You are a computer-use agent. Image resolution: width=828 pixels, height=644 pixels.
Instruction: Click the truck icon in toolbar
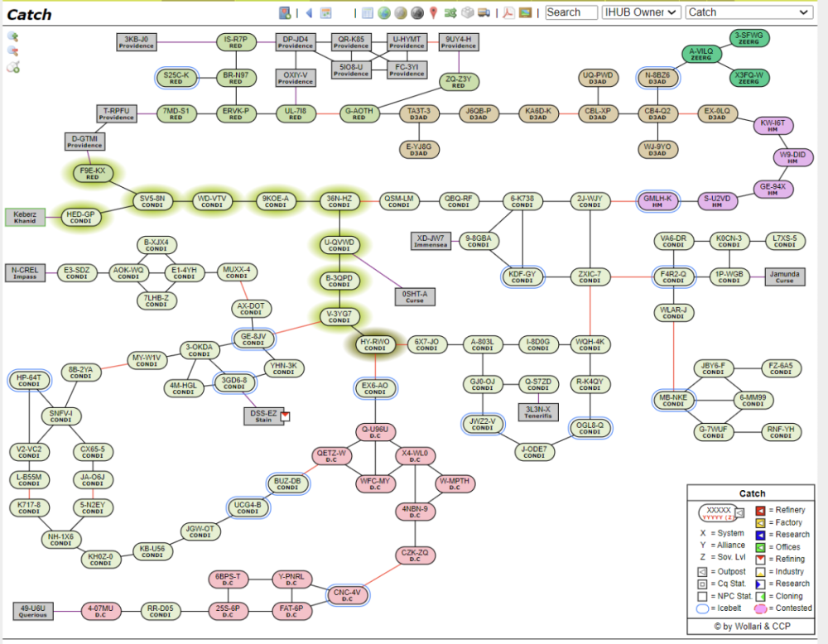[484, 12]
